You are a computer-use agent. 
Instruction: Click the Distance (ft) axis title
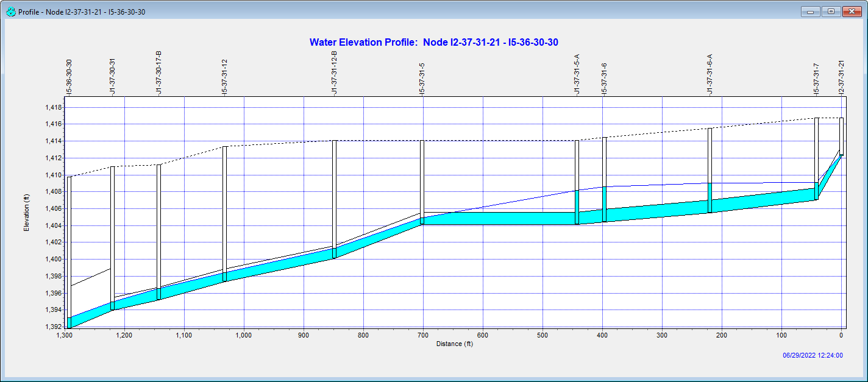[x=454, y=344]
